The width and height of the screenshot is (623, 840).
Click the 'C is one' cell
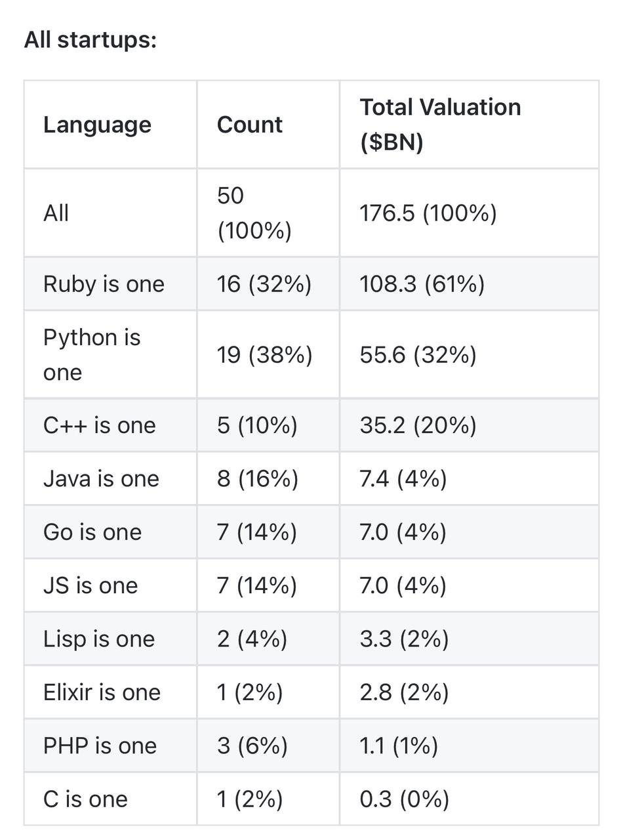click(85, 799)
